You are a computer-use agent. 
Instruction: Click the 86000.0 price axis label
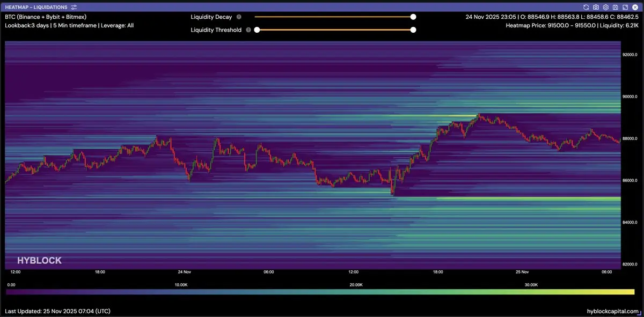pyautogui.click(x=630, y=180)
